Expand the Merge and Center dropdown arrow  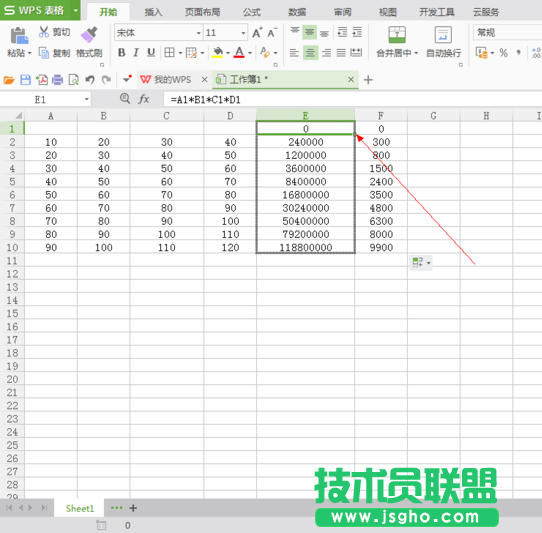416,53
